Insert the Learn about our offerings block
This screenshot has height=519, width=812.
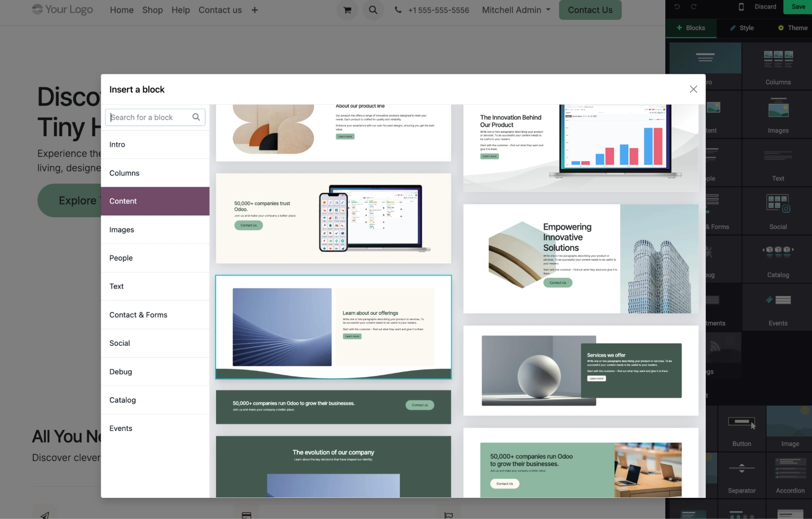click(x=333, y=327)
